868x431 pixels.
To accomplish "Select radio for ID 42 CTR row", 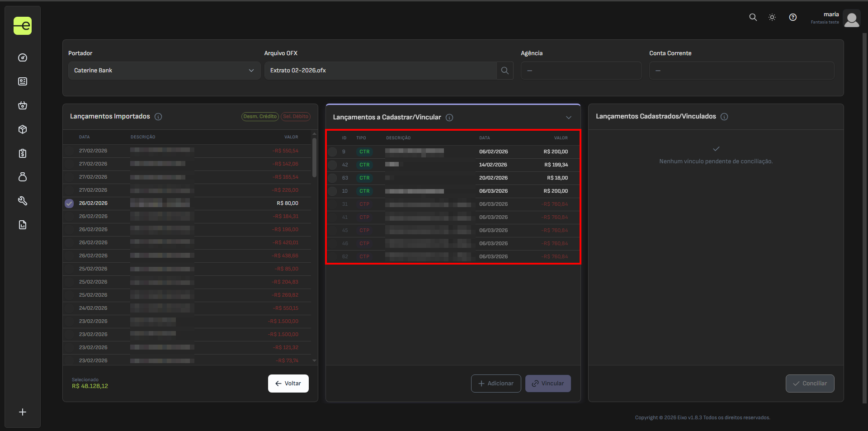I will pyautogui.click(x=333, y=165).
